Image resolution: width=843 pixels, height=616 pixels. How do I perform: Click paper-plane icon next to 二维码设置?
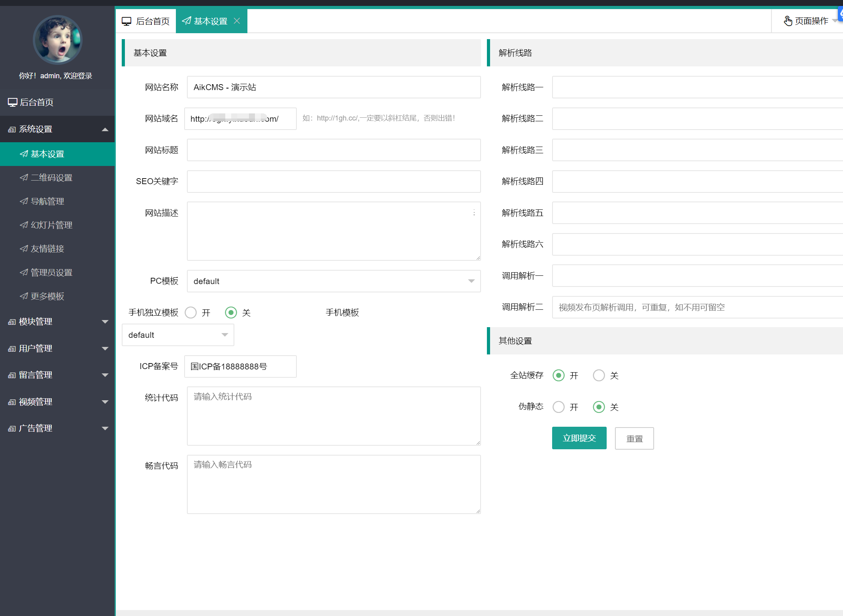click(x=24, y=177)
